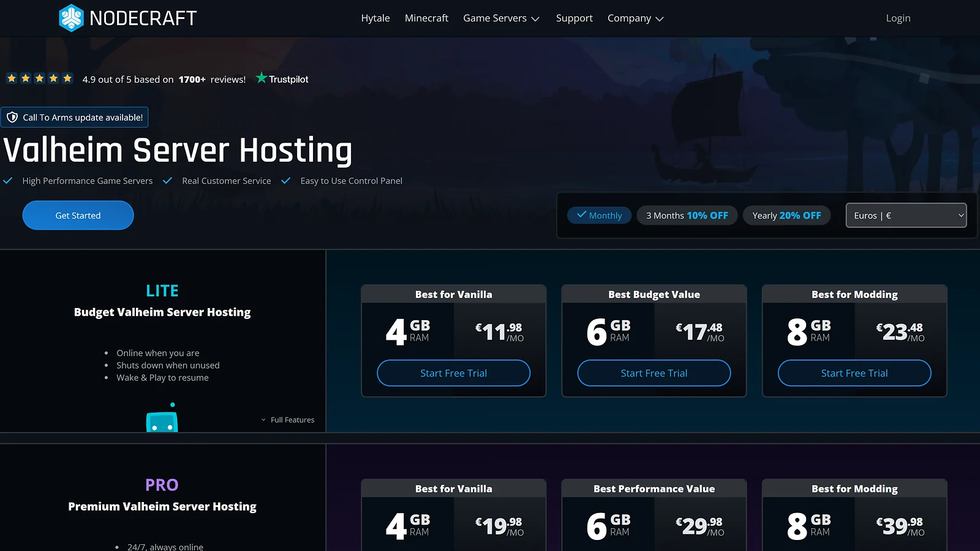This screenshot has width=980, height=551.
Task: Click the NODECRAFT wordmark text
Action: pos(143,18)
